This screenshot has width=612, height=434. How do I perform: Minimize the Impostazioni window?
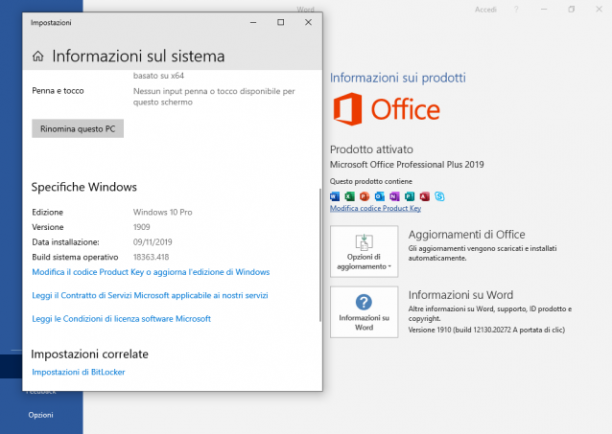click(253, 23)
